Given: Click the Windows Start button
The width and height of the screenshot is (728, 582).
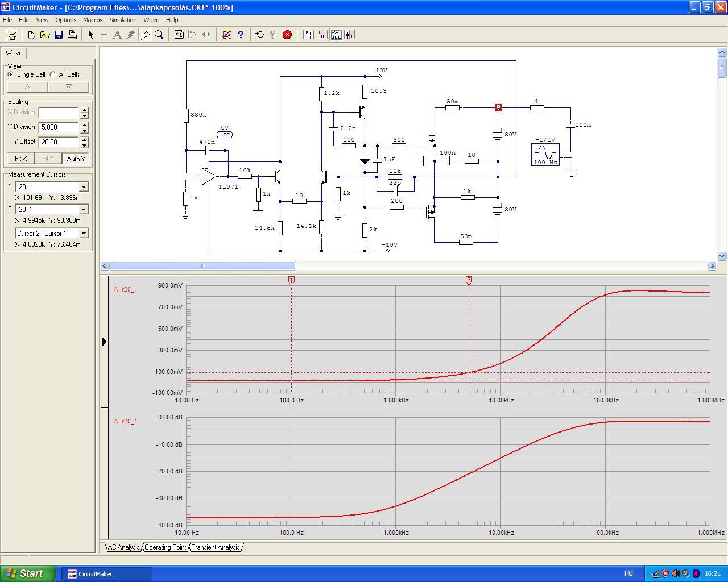Looking at the screenshot, I should [x=28, y=573].
